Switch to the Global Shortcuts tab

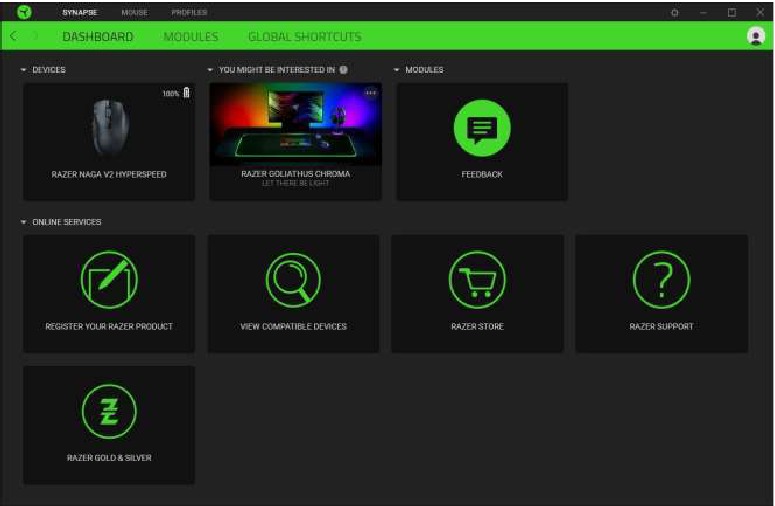point(304,37)
